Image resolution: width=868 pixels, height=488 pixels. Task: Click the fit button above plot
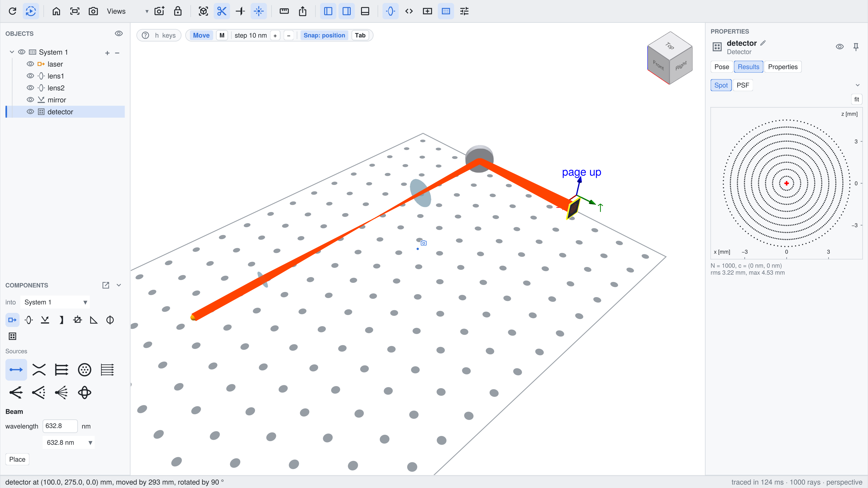(x=857, y=99)
